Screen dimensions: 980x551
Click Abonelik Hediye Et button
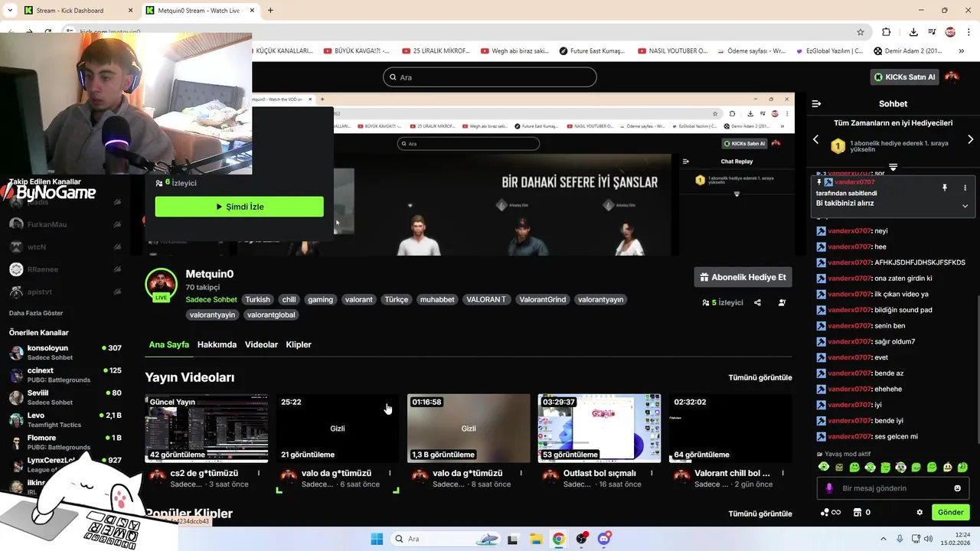743,277
